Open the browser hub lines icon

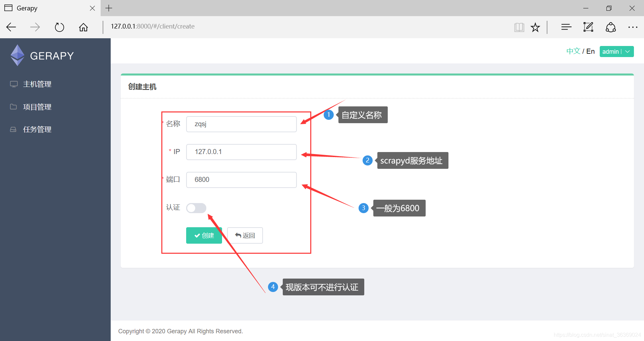(x=566, y=27)
